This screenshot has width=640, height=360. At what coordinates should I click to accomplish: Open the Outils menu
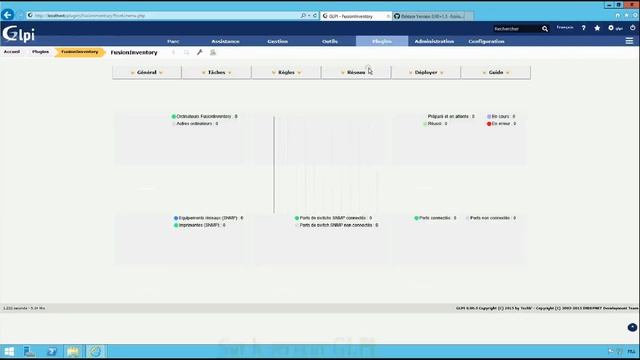pos(330,41)
